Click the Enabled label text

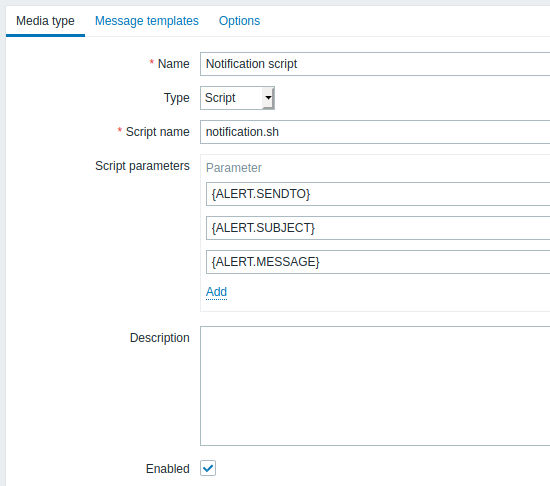pos(168,468)
